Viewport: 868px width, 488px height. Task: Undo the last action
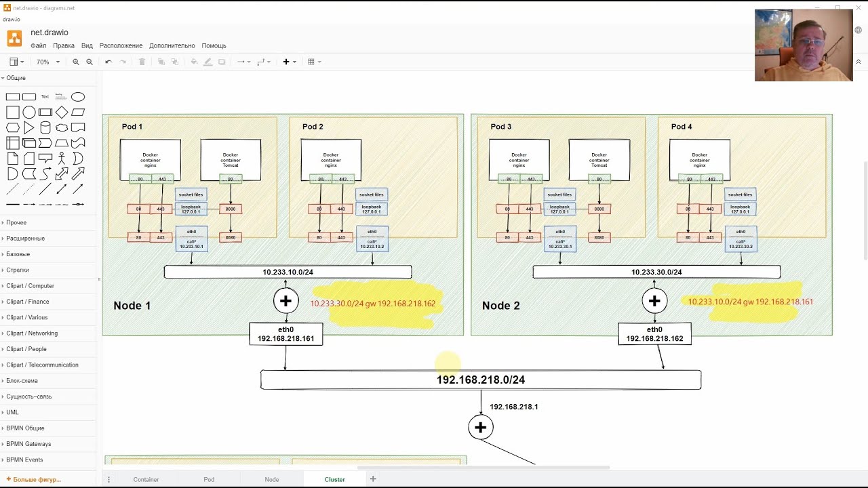tap(108, 62)
